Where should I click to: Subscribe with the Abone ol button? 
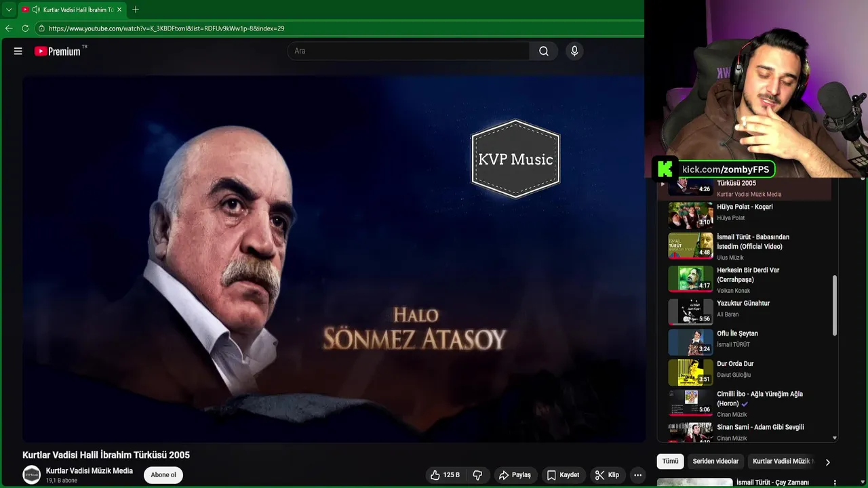(x=163, y=475)
